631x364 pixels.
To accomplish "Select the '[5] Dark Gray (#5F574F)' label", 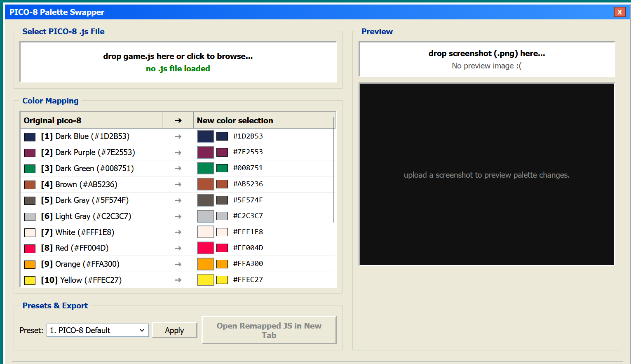I will pyautogui.click(x=85, y=200).
